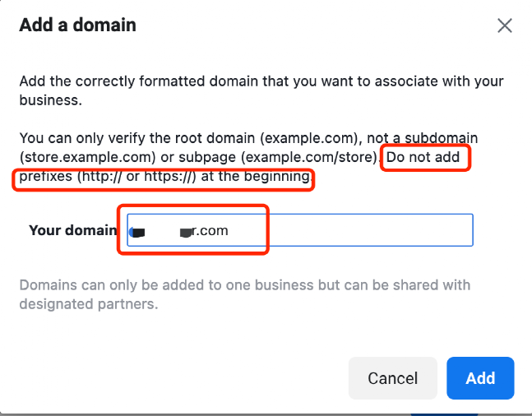532x416 pixels.
Task: Cancel adding the domain
Action: (392, 378)
